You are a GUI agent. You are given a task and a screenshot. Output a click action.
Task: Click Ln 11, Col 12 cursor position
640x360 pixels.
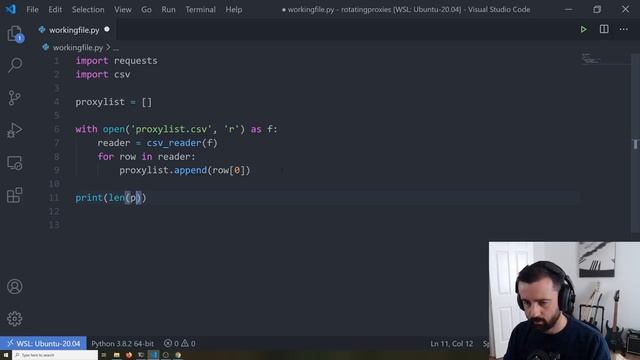[x=451, y=344]
